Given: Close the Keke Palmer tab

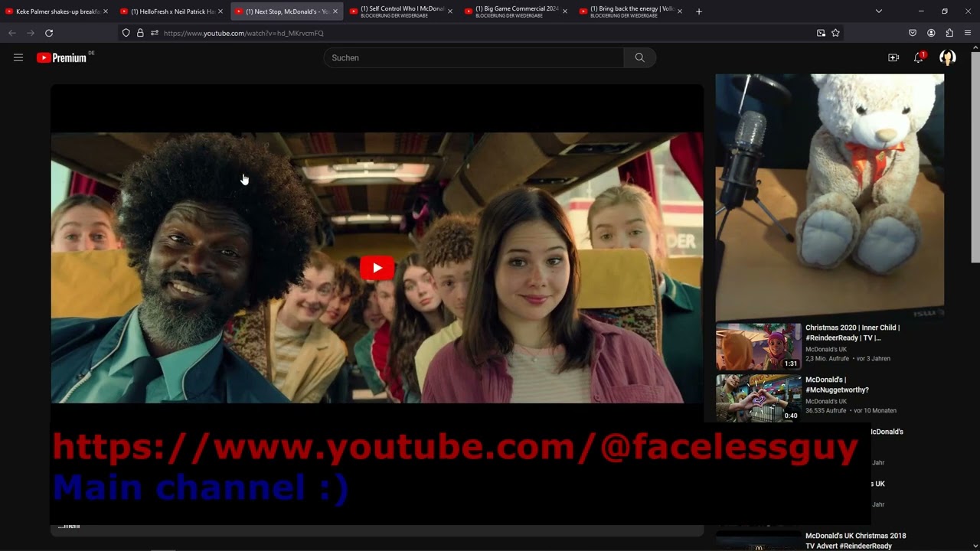Looking at the screenshot, I should click(x=106, y=11).
